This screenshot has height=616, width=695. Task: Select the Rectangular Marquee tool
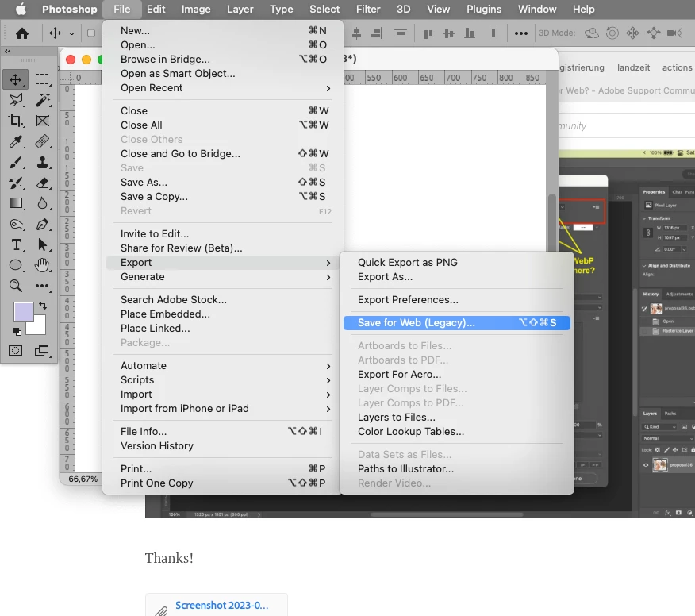(42, 79)
